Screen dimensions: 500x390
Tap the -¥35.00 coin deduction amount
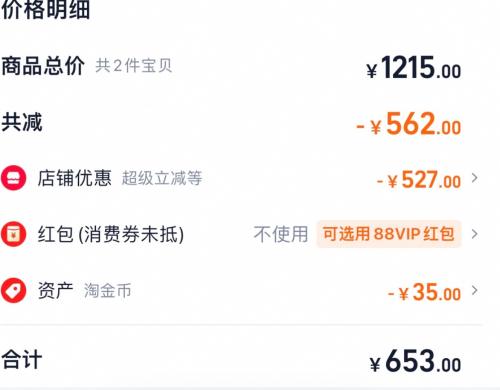(x=424, y=292)
